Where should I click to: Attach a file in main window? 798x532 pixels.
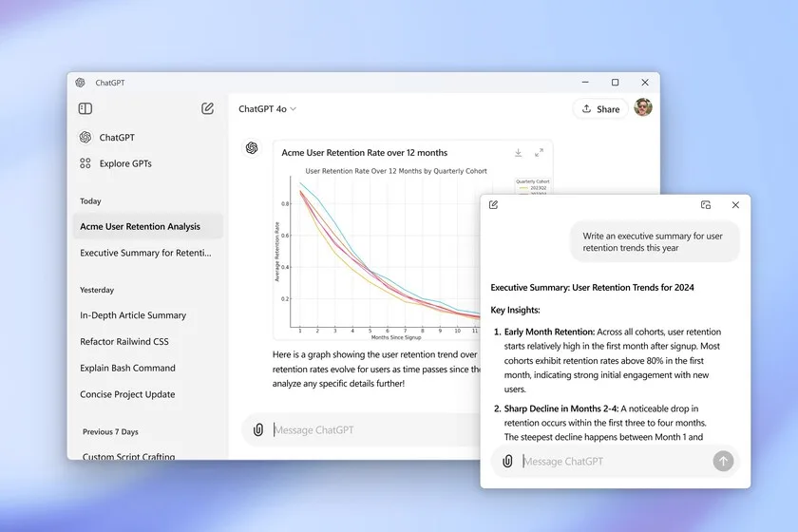coord(257,429)
